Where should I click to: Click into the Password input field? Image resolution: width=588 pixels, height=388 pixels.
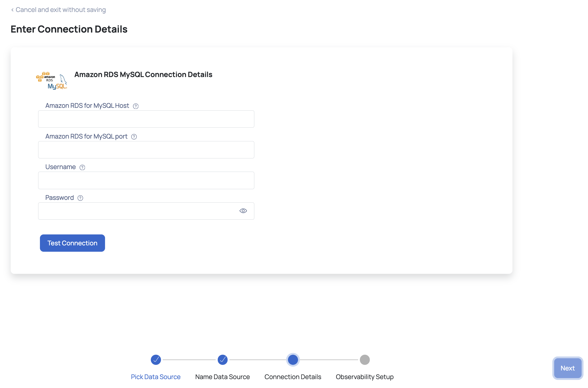click(x=146, y=211)
